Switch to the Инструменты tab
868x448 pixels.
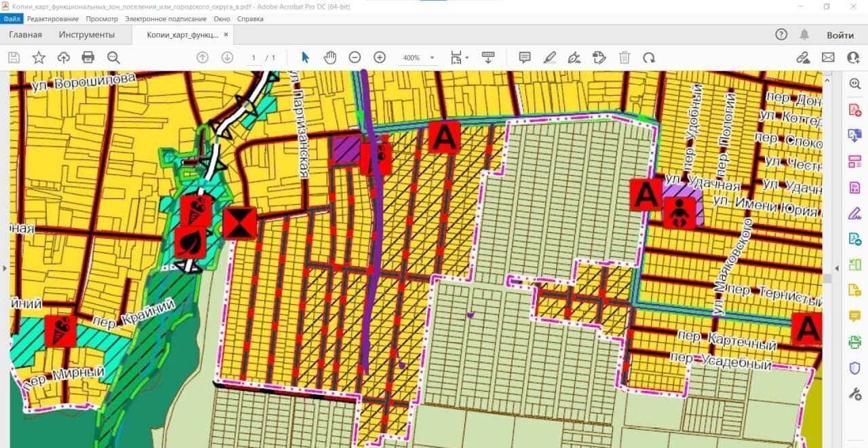[x=87, y=35]
